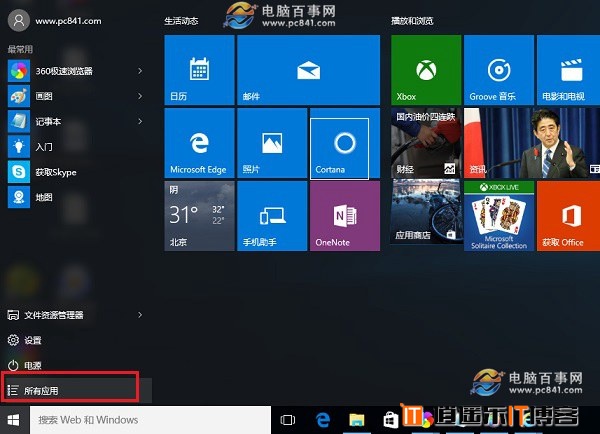The width and height of the screenshot is (600, 434).
Task: Open the 电影和电视 tile
Action: [570, 70]
